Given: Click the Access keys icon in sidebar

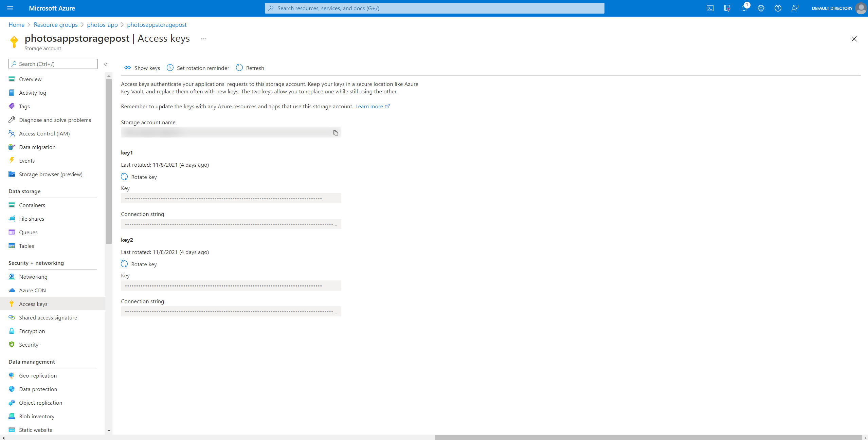Looking at the screenshot, I should (12, 304).
